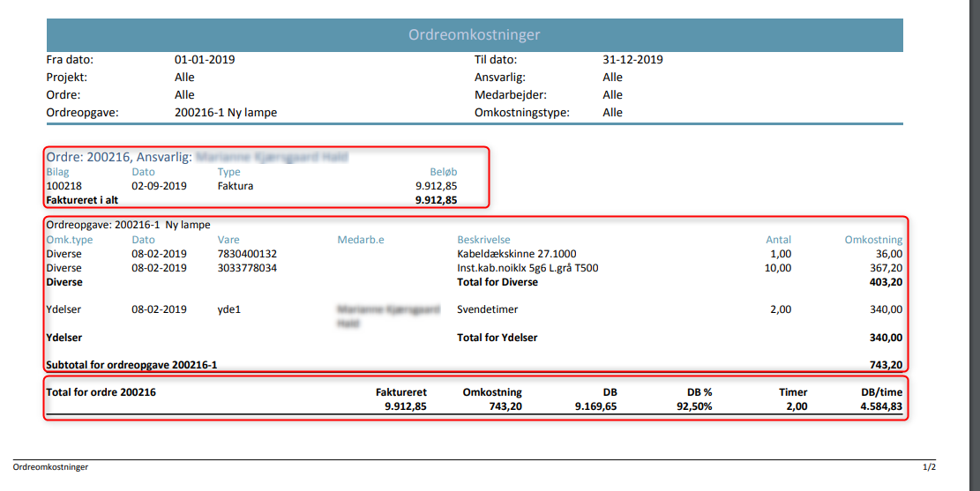Select item number 7830400132

(247, 254)
